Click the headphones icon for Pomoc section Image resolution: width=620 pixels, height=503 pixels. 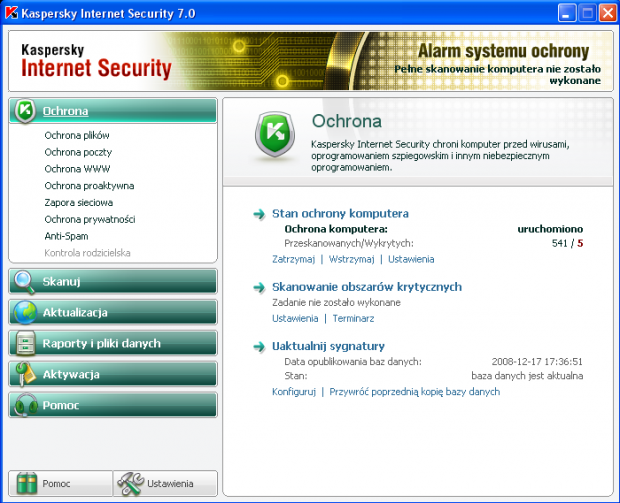tap(25, 405)
